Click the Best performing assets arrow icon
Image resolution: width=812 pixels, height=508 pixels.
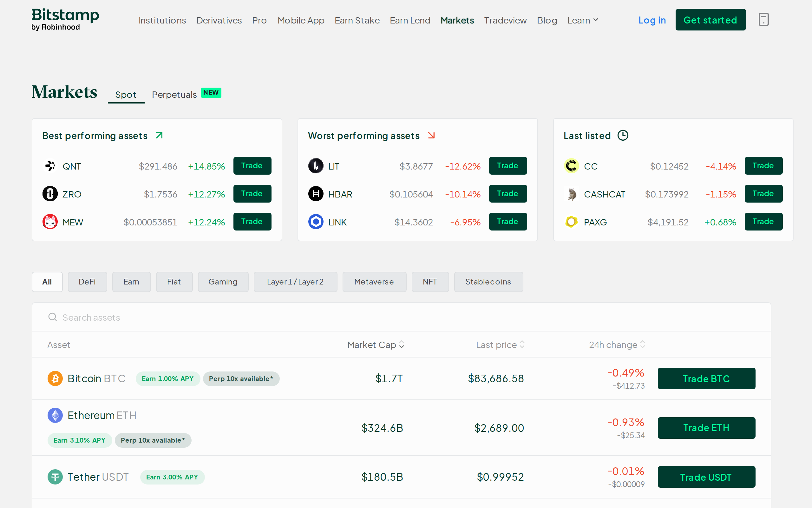click(159, 135)
